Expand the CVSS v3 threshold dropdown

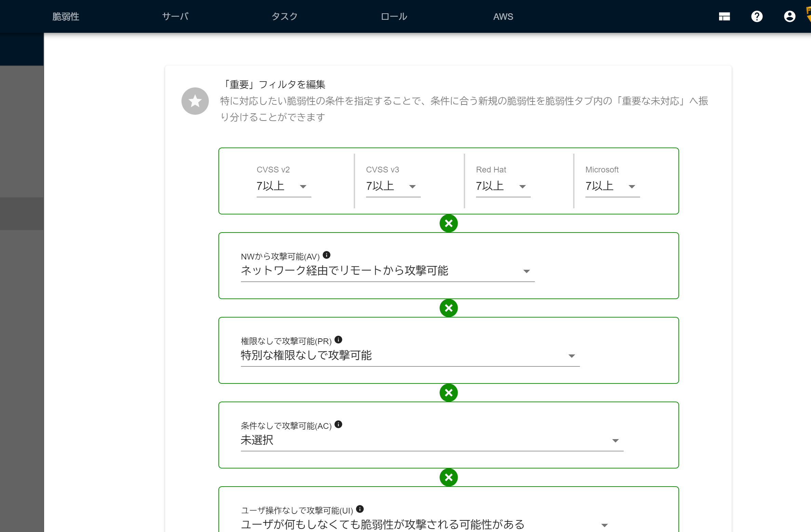[393, 186]
